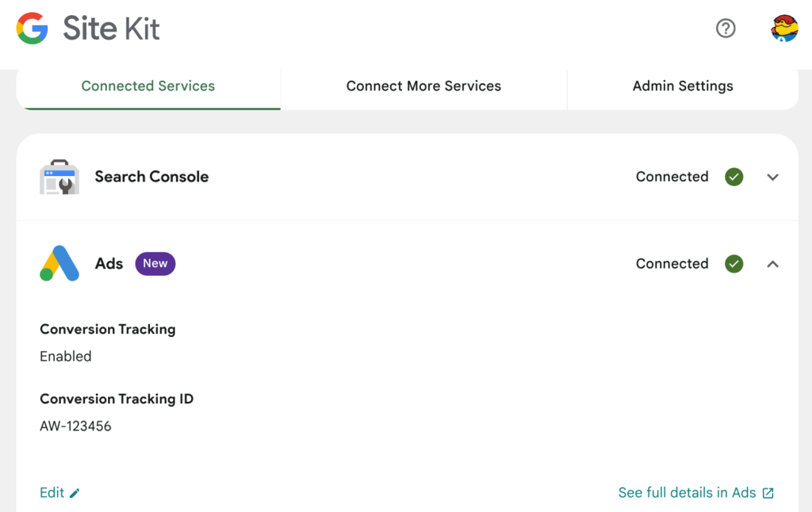Click the Search Console green checkmark
The height and width of the screenshot is (512, 812).
coord(733,177)
